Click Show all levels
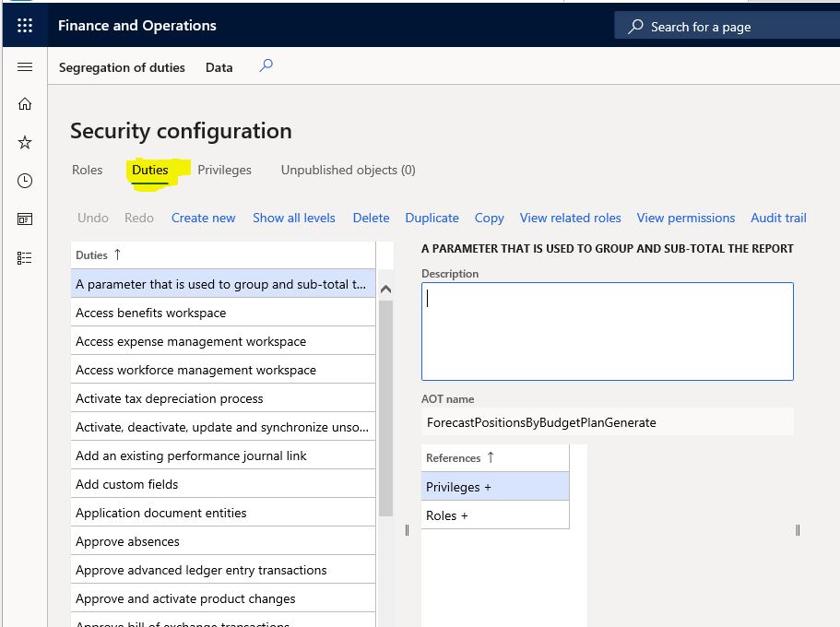This screenshot has width=840, height=627. coord(294,219)
